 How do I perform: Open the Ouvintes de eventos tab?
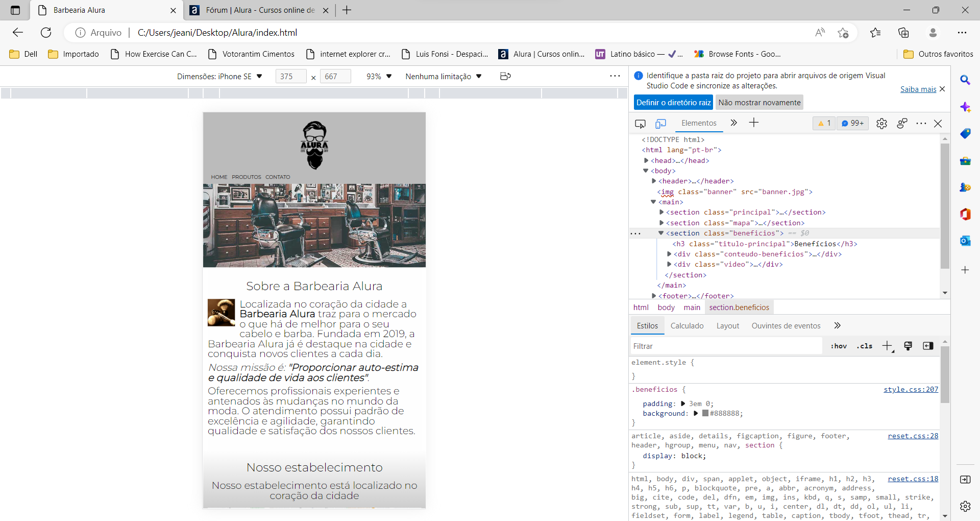point(786,326)
